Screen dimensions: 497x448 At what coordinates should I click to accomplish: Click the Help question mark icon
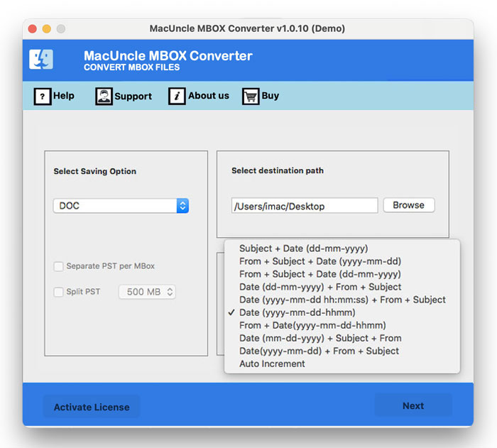(x=43, y=96)
